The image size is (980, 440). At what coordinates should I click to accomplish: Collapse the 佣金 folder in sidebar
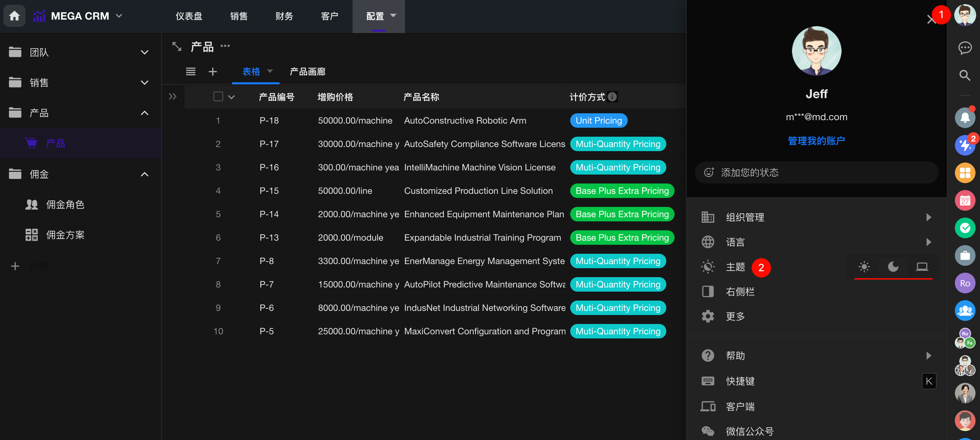[144, 174]
